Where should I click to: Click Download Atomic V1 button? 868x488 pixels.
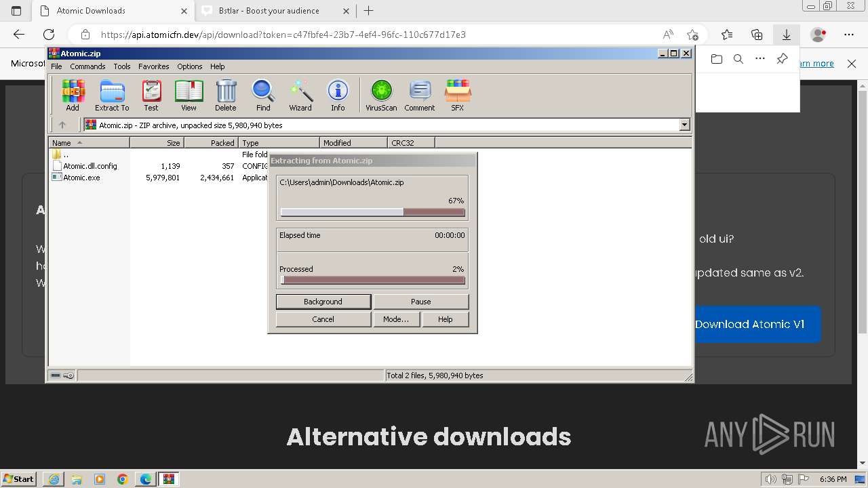tap(749, 324)
